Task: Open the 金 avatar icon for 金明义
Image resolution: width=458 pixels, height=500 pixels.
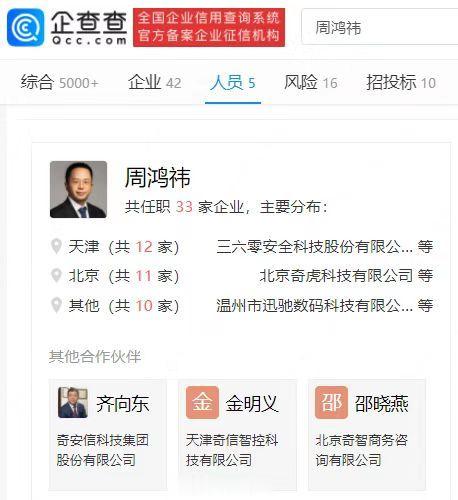Action: (x=202, y=402)
